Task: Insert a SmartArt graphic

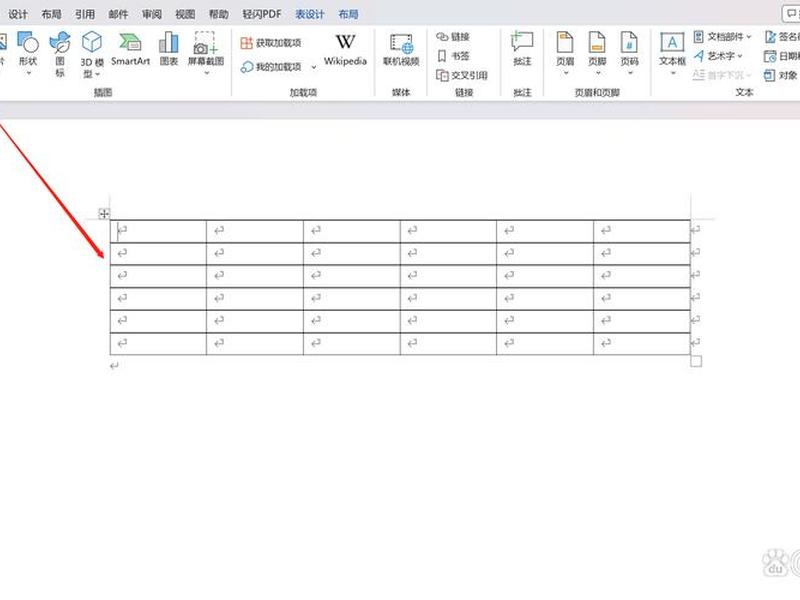Action: tap(131, 49)
